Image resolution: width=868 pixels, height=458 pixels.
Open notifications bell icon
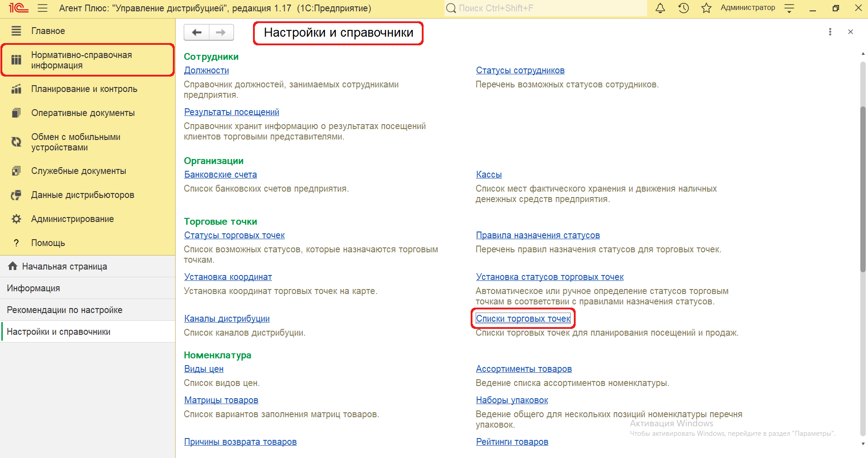[660, 8]
